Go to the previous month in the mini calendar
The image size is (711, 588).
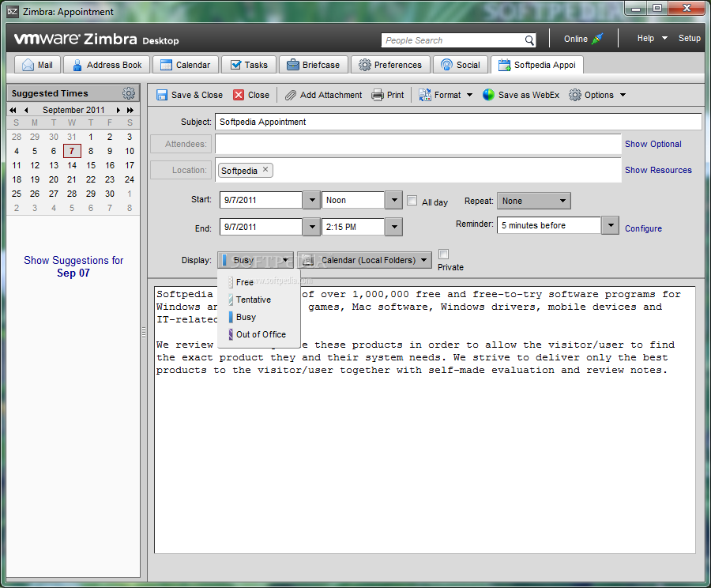click(x=26, y=111)
